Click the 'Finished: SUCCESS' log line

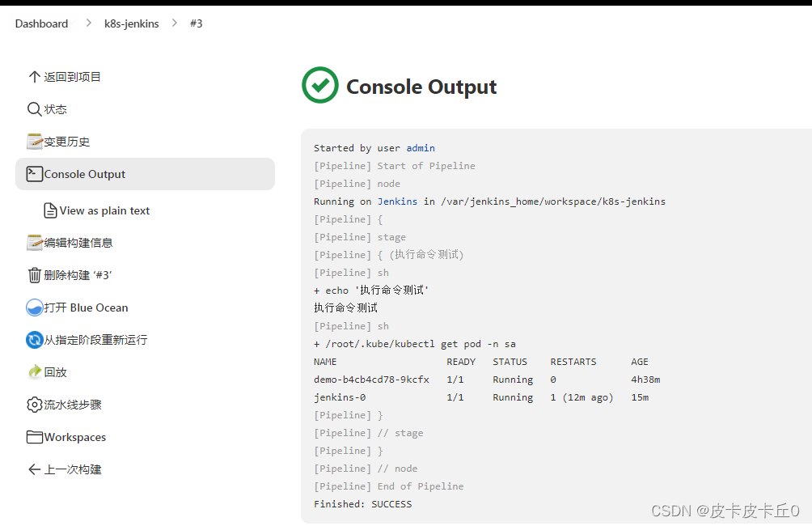(x=362, y=504)
